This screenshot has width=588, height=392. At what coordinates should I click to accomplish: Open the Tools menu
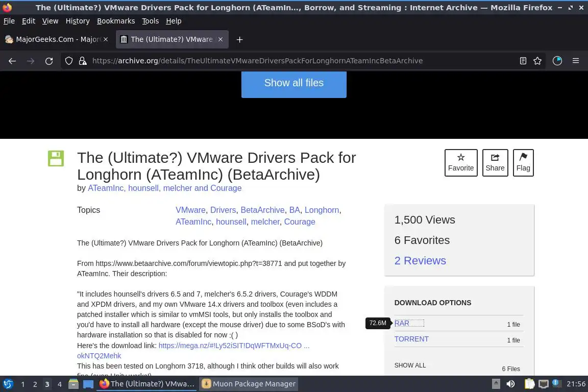point(151,21)
